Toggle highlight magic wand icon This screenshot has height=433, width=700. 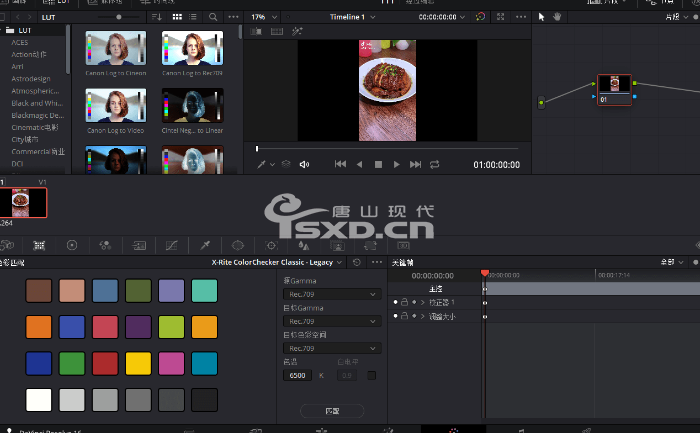tap(297, 31)
